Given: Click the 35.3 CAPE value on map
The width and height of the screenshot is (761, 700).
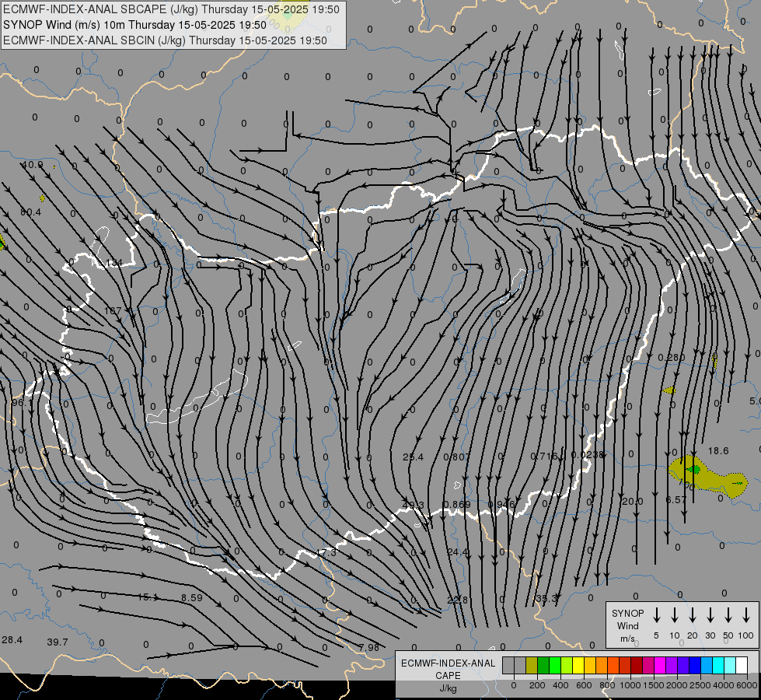Looking at the screenshot, I should click(546, 598).
